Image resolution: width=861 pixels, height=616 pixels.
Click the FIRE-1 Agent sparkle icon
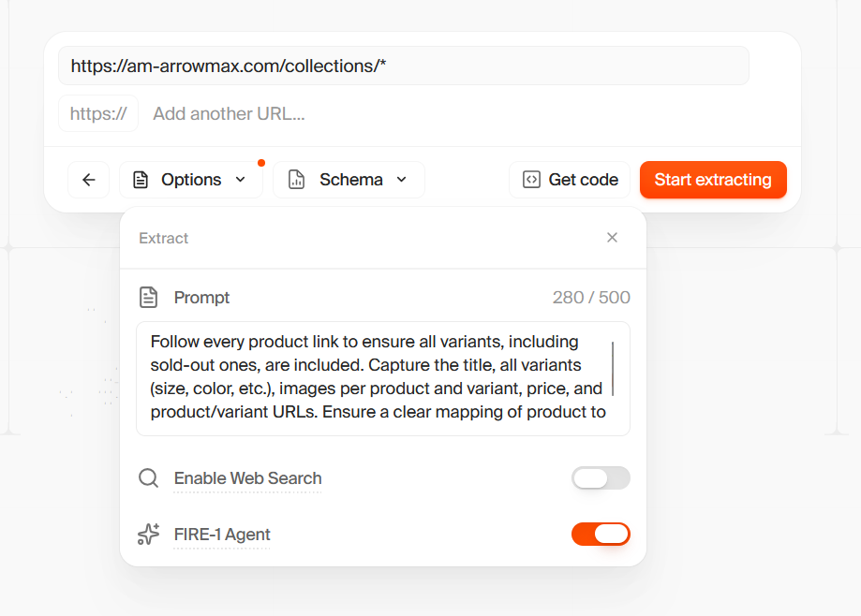[148, 535]
